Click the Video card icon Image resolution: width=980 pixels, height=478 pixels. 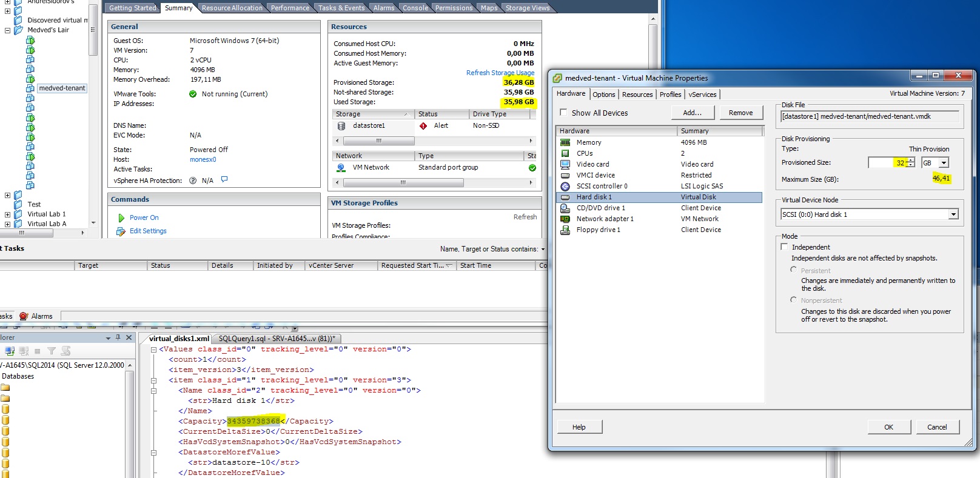(x=565, y=164)
